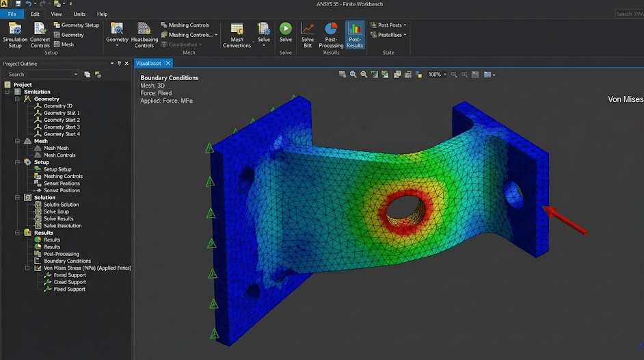Click the select-region icon in viewport toolbar
This screenshot has width=644, height=360.
click(x=342, y=75)
